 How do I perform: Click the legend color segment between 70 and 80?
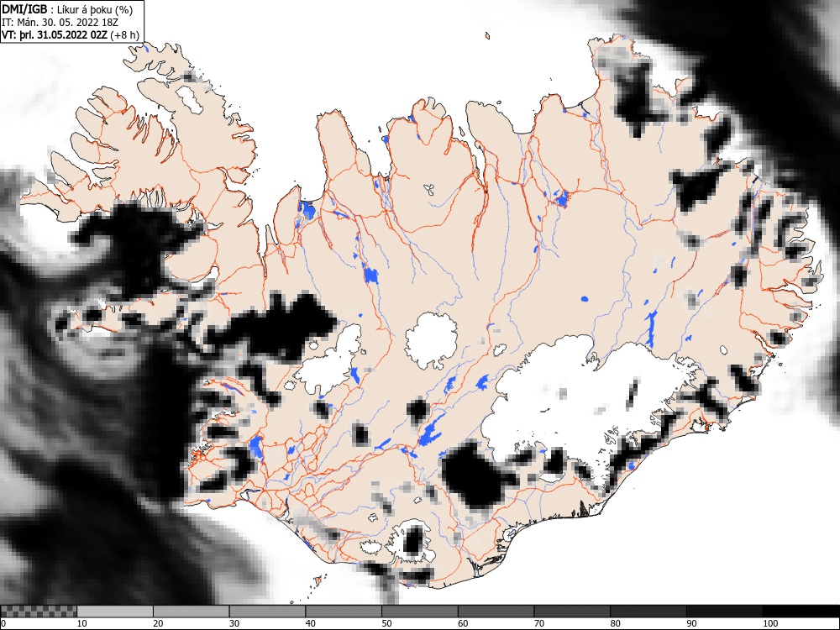tap(572, 612)
